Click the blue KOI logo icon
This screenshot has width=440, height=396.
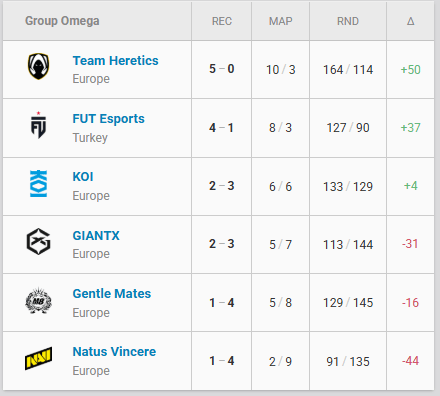coord(38,183)
